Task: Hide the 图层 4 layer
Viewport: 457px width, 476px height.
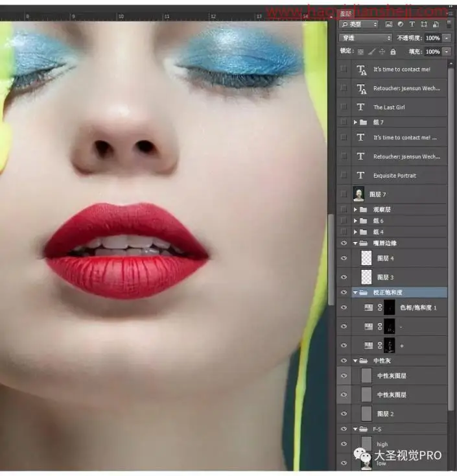Action: tap(344, 258)
